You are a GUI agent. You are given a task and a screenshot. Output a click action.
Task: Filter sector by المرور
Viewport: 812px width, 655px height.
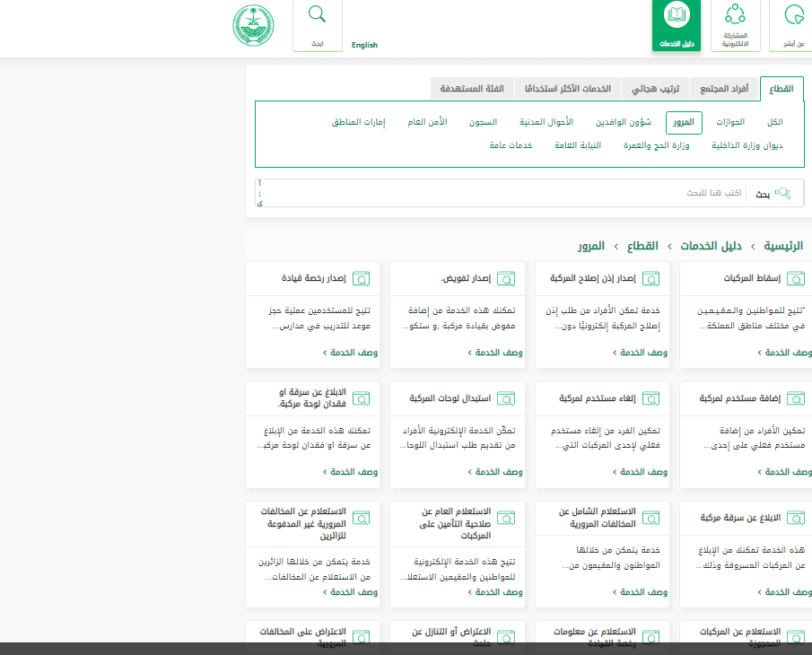point(684,122)
